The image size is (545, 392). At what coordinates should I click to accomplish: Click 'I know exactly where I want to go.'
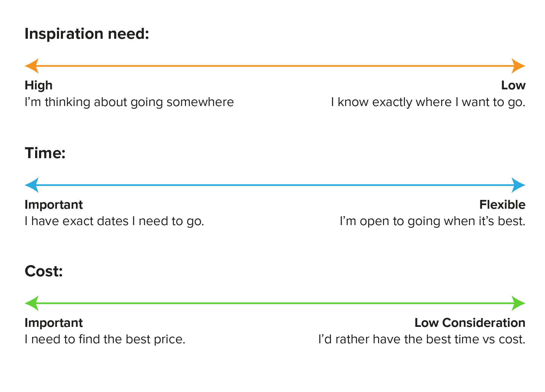pyautogui.click(x=428, y=102)
